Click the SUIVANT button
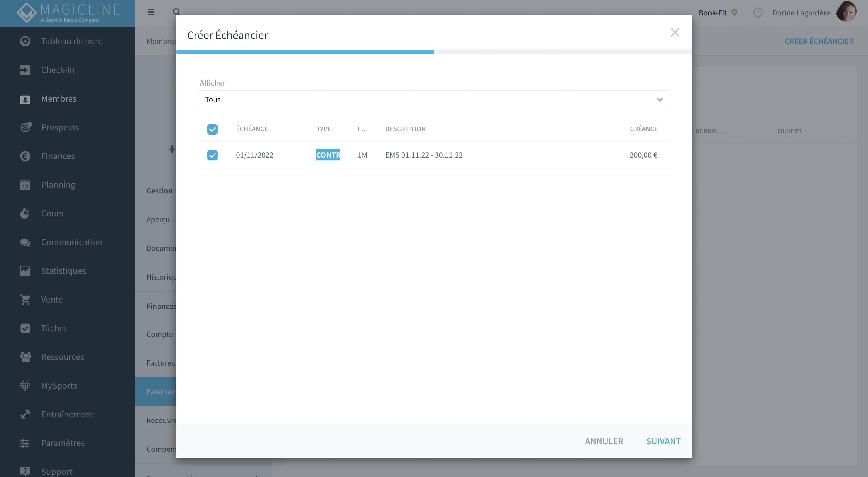The width and height of the screenshot is (868, 477). click(663, 441)
